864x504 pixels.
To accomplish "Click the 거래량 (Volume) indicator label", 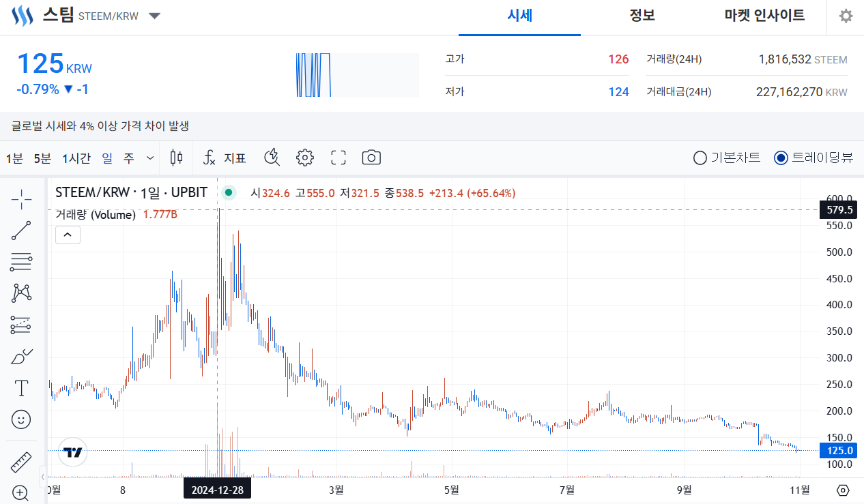I will tap(96, 215).
